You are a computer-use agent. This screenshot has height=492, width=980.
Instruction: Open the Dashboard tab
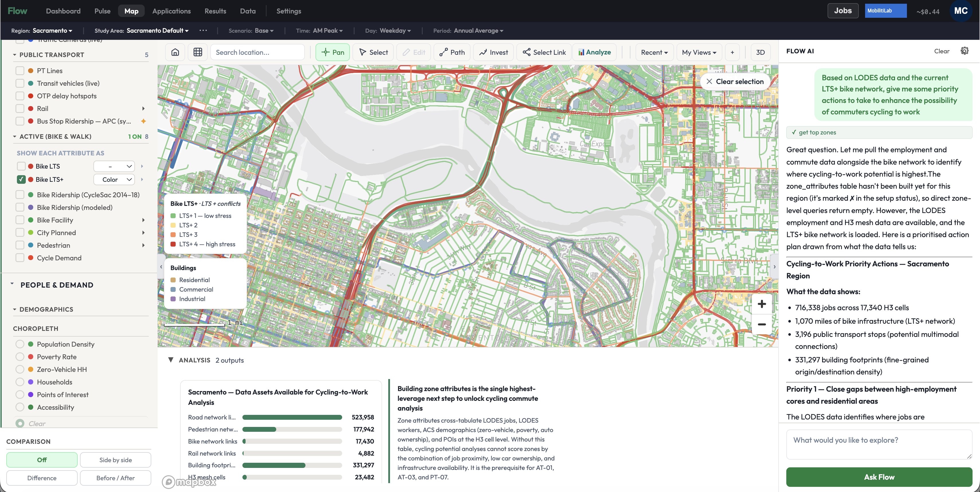[x=63, y=11]
